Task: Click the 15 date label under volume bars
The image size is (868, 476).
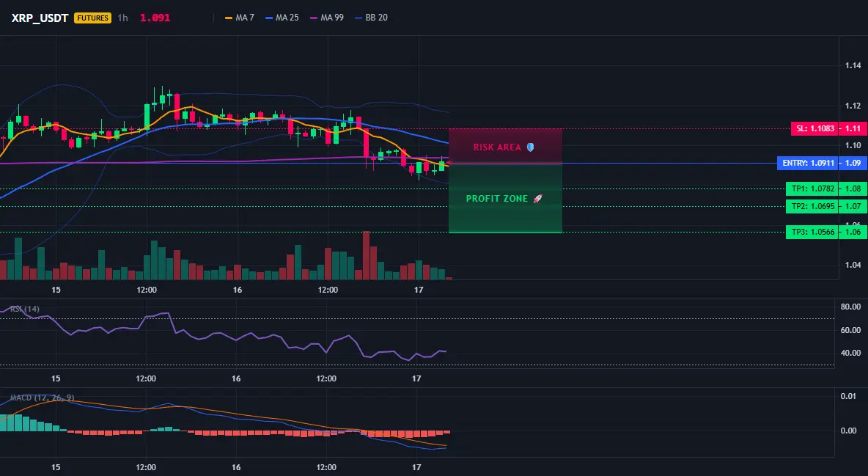Action: [56, 290]
